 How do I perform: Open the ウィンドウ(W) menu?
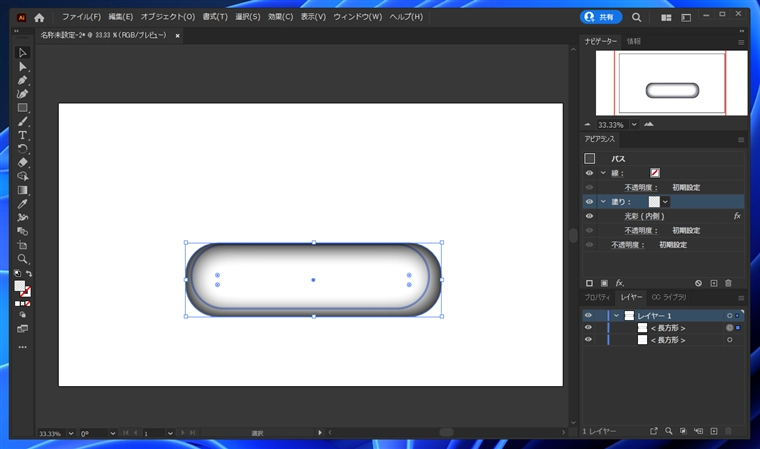pos(358,17)
